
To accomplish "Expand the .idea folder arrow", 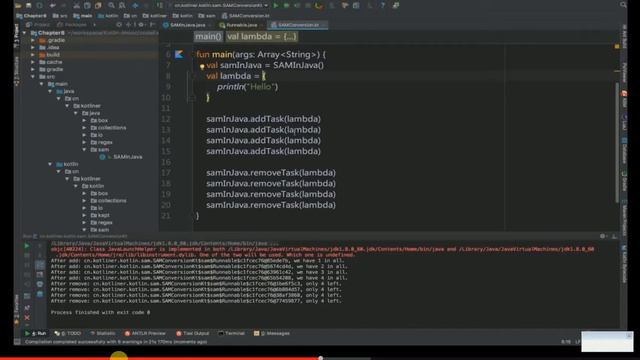I will (x=33, y=47).
